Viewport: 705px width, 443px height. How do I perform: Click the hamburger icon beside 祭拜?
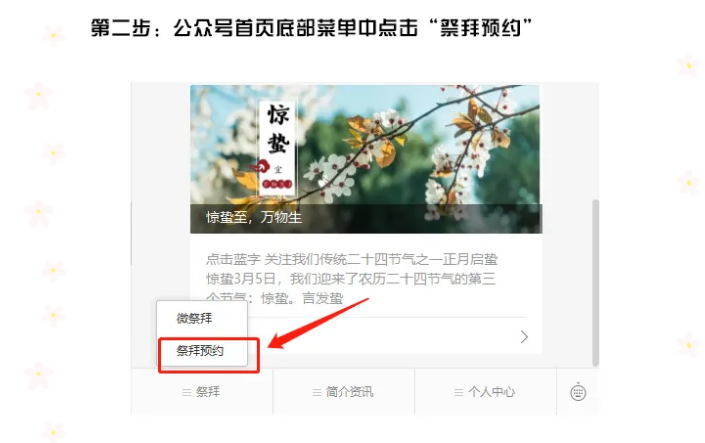(187, 393)
